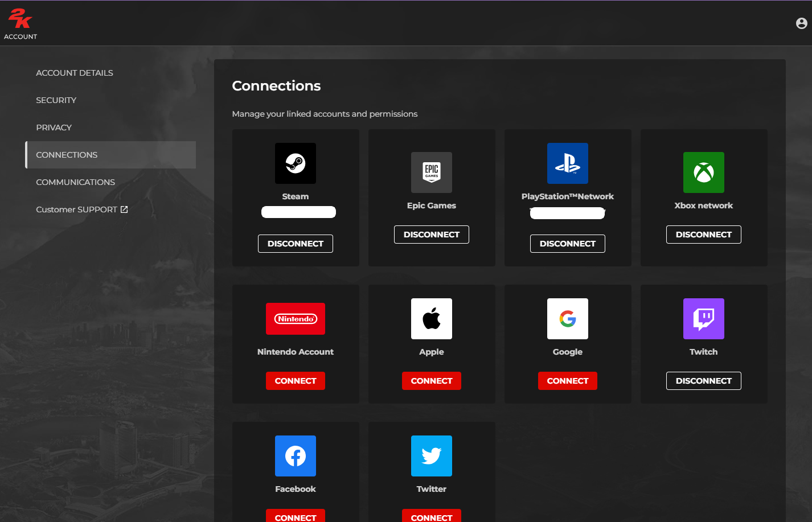The image size is (812, 522).
Task: Click the Facebook logo icon
Action: click(x=295, y=456)
